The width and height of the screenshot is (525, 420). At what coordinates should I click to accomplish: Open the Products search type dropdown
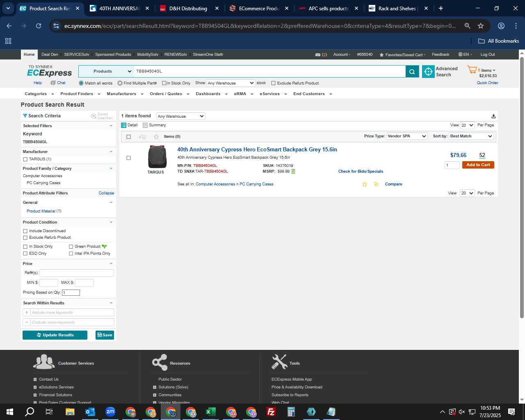[x=106, y=71]
